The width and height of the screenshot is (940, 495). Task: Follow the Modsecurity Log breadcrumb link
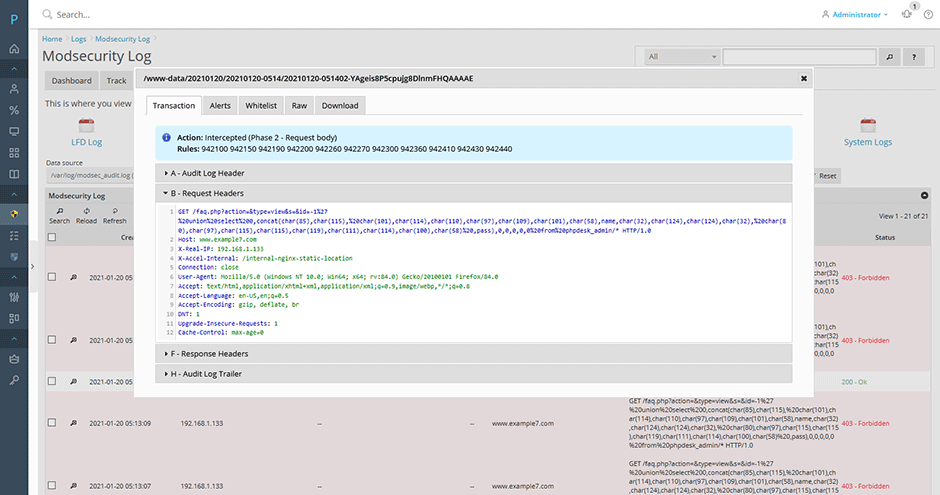[x=122, y=39]
